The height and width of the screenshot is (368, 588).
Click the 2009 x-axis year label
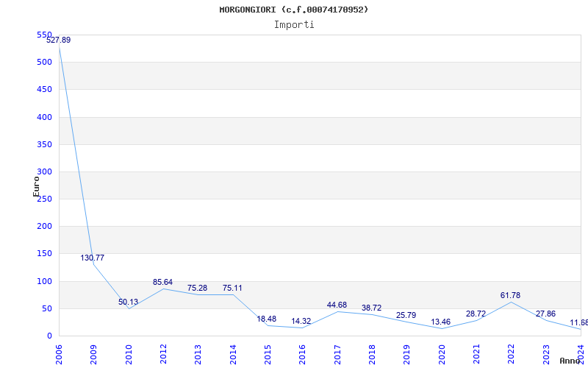point(94,355)
